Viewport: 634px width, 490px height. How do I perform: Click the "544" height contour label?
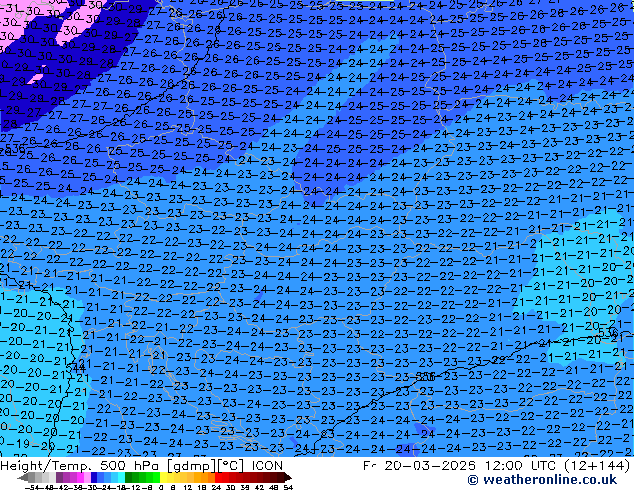click(x=76, y=368)
